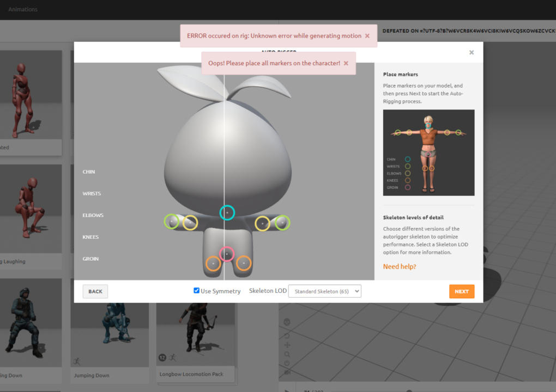Click the marker placement reference image
Image resolution: width=556 pixels, height=392 pixels.
[428, 152]
